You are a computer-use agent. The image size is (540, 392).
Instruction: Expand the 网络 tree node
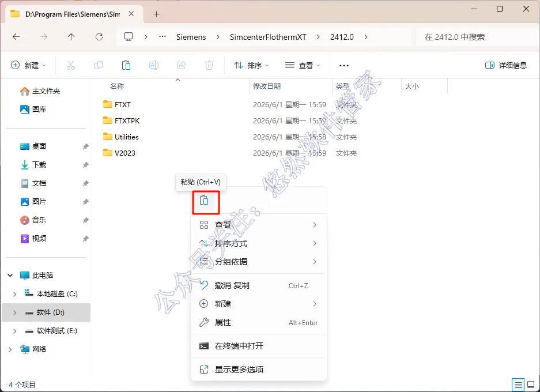(10, 349)
